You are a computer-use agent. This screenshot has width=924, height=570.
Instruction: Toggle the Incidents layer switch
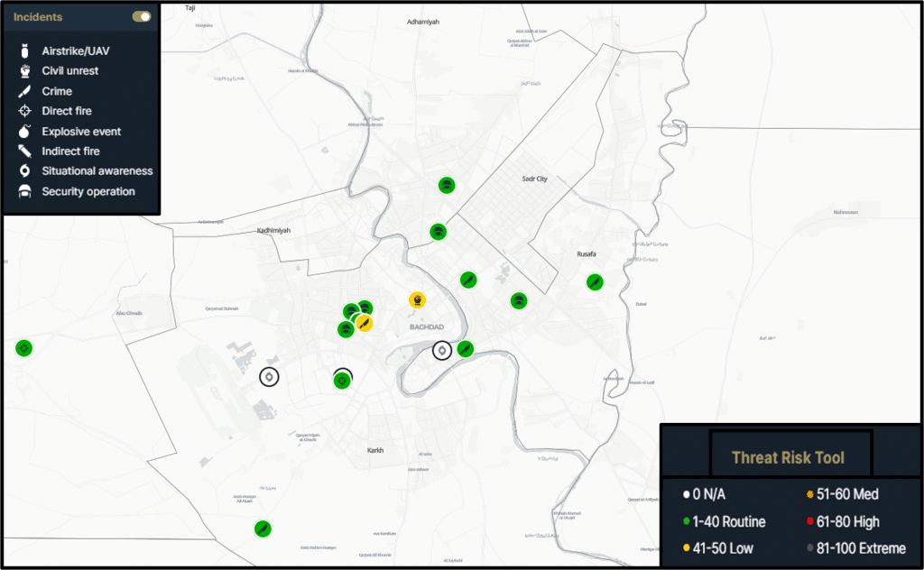pos(141,16)
